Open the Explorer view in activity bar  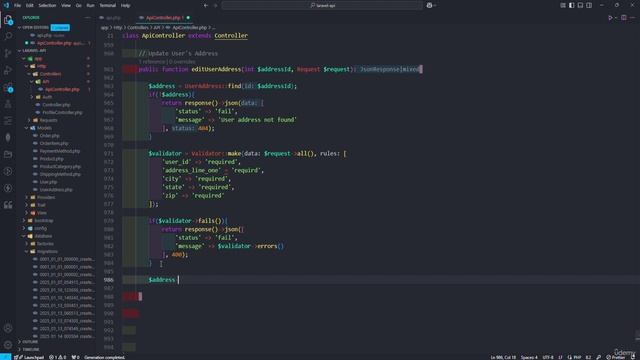(8, 19)
